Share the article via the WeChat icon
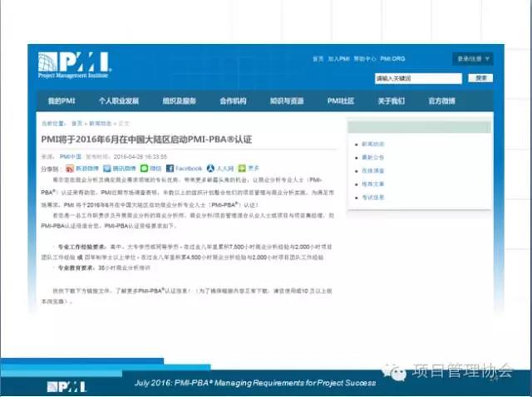This screenshot has height=397, width=532. pyautogui.click(x=144, y=169)
